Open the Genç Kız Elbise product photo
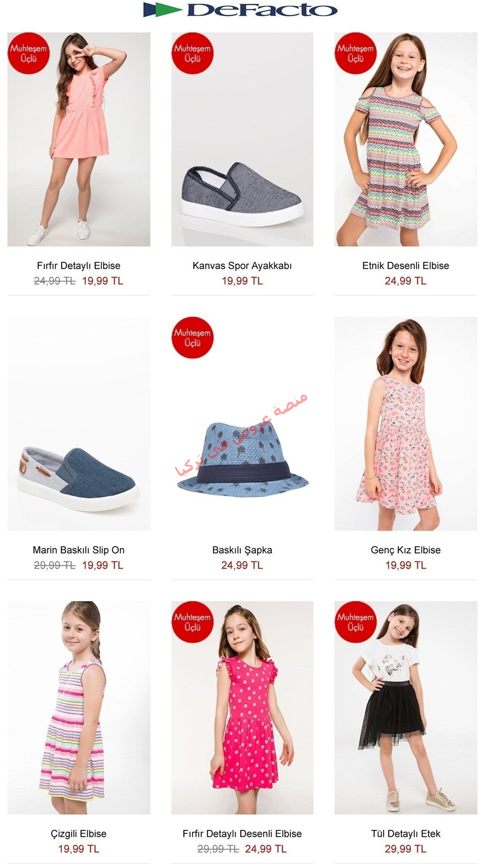The width and height of the screenshot is (484, 868). click(406, 424)
